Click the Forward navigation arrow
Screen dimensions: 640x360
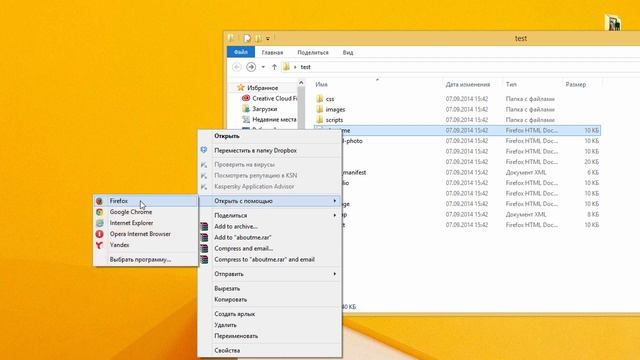(251, 67)
